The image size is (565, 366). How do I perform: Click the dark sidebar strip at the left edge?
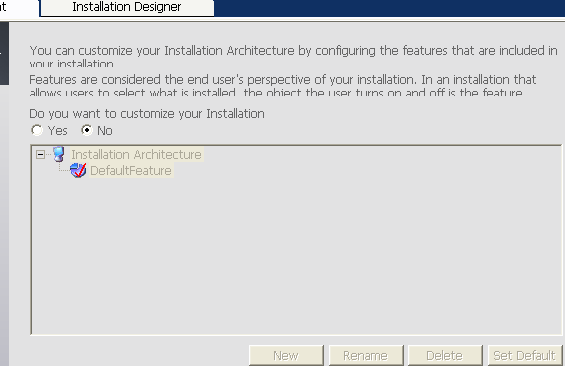(4, 53)
